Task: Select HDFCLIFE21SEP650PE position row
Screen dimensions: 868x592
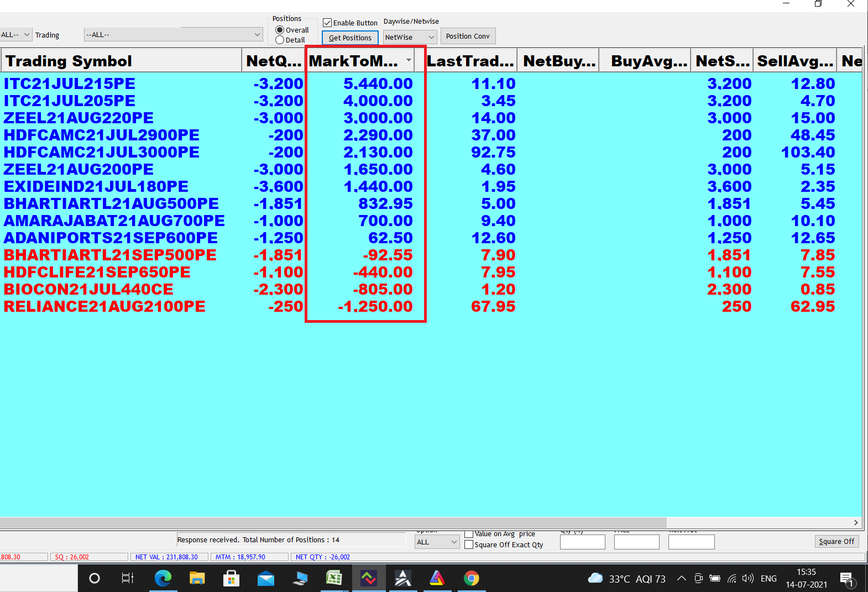Action: pyautogui.click(x=431, y=272)
